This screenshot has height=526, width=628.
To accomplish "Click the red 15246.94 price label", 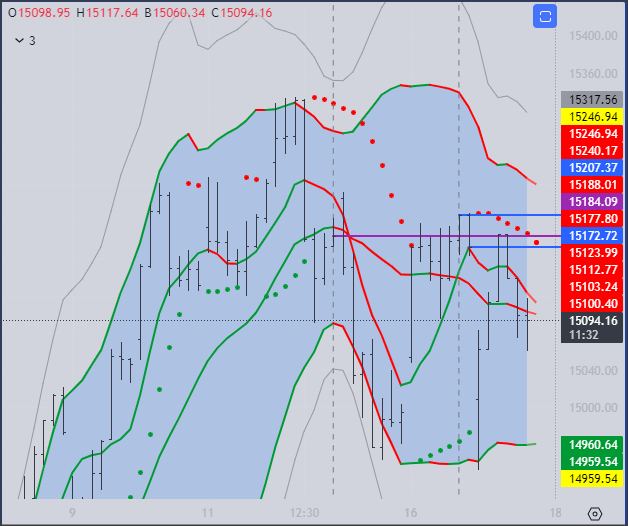I will tap(592, 133).
